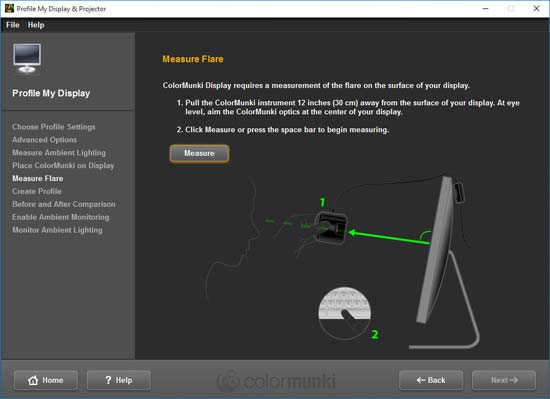
Task: Open the Help menu in menu bar
Action: click(x=36, y=25)
